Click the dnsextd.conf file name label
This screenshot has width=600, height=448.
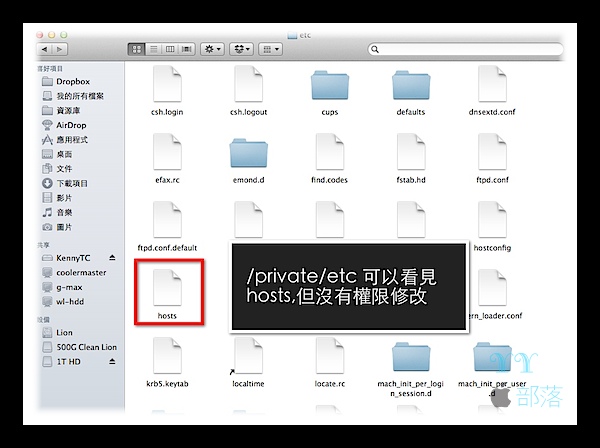492,112
